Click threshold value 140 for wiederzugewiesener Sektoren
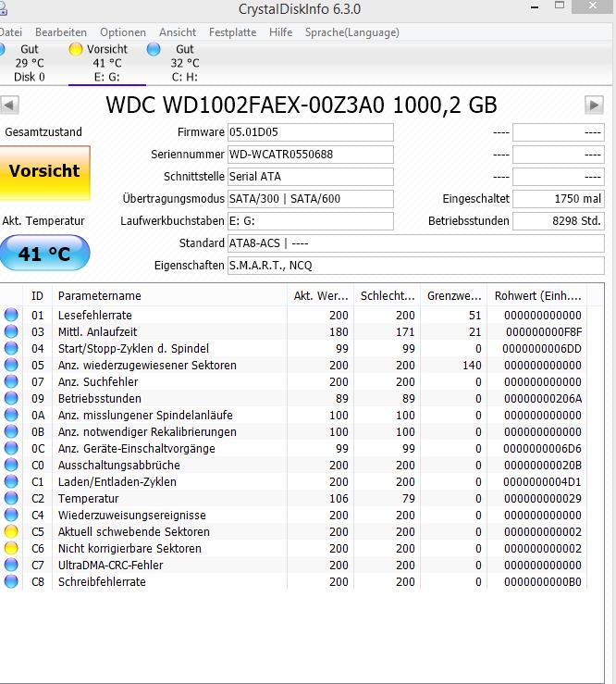 [x=472, y=365]
